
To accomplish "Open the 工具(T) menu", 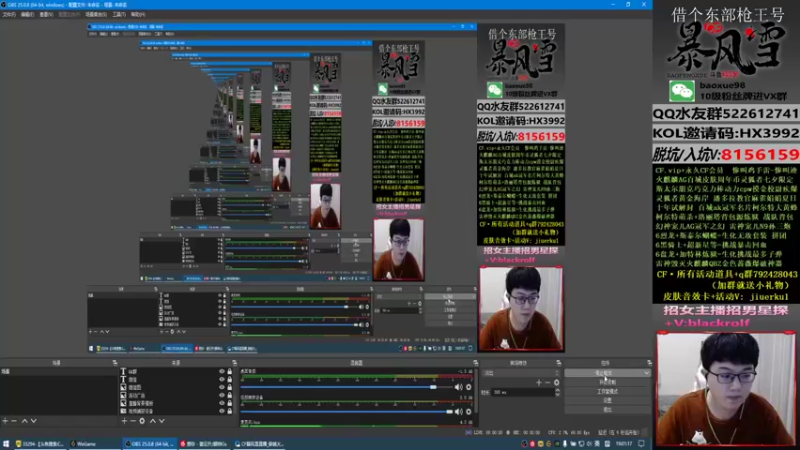I will pyautogui.click(x=119, y=14).
